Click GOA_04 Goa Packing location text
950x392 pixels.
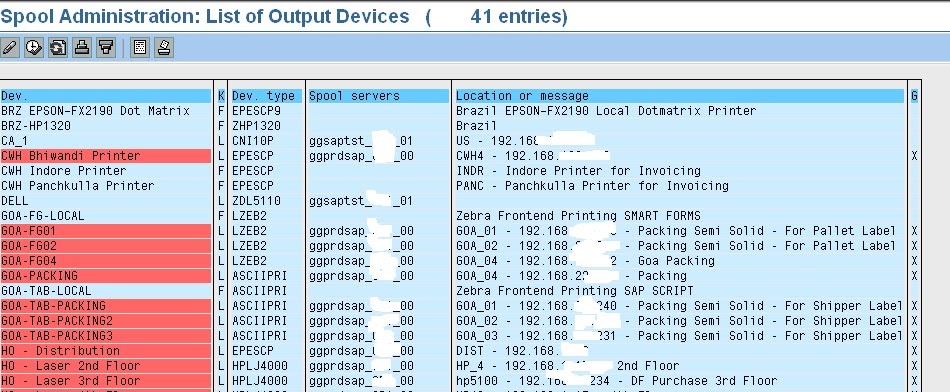[585, 261]
